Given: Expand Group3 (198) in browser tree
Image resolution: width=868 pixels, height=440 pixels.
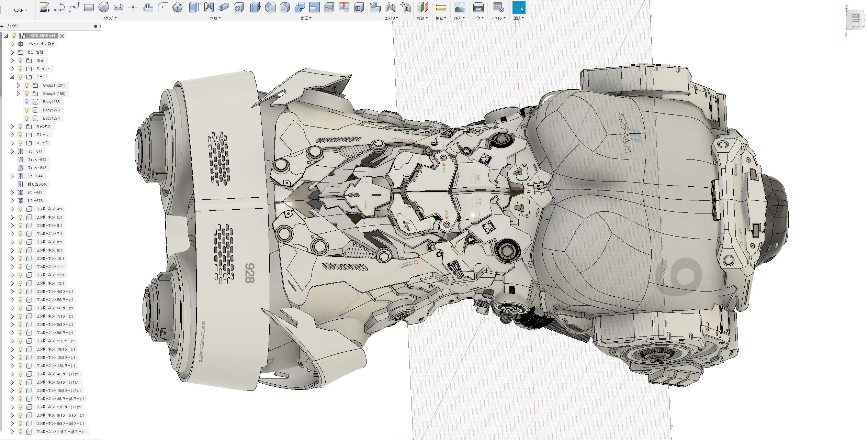Looking at the screenshot, I should click(x=19, y=93).
